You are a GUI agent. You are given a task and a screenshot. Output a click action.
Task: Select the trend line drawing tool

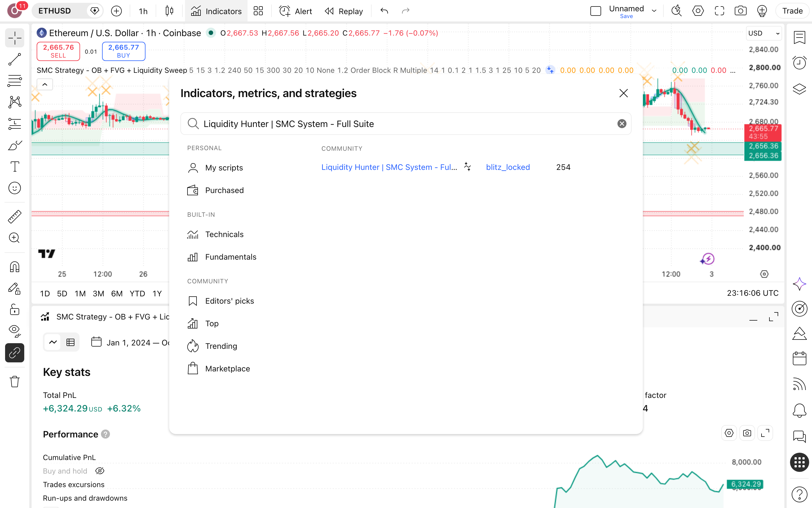pyautogui.click(x=14, y=60)
